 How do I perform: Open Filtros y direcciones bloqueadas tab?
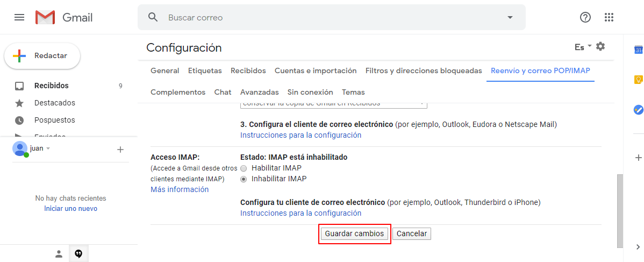tap(424, 70)
